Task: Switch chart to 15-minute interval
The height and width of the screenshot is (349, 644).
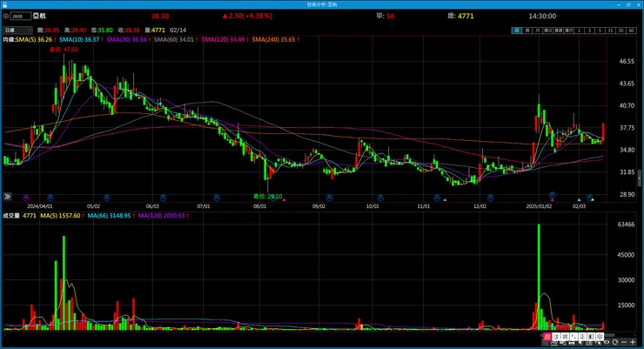Action: click(610, 30)
